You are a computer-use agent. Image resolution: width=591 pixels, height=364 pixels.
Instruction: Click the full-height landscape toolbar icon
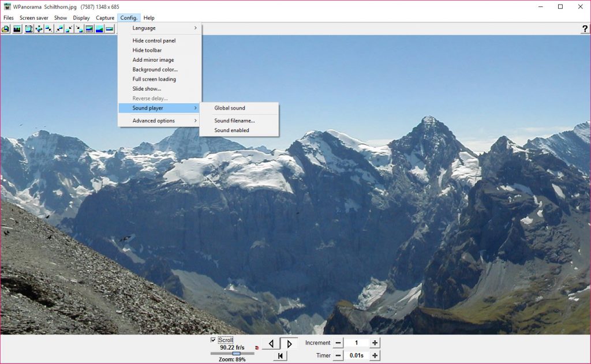pyautogui.click(x=99, y=29)
